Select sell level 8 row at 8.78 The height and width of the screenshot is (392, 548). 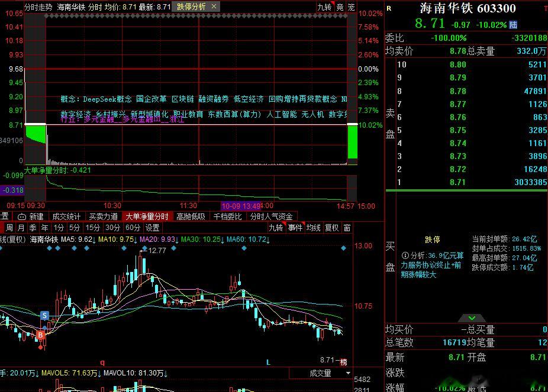coord(472,91)
